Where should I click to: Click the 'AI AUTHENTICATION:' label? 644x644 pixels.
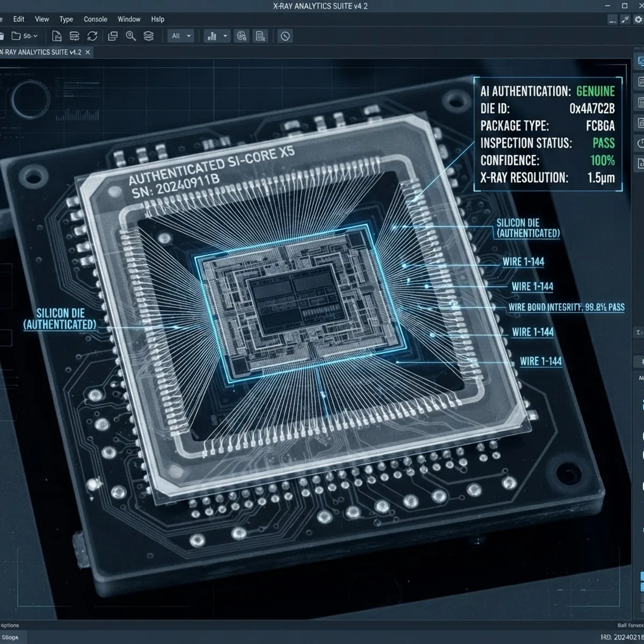(525, 91)
